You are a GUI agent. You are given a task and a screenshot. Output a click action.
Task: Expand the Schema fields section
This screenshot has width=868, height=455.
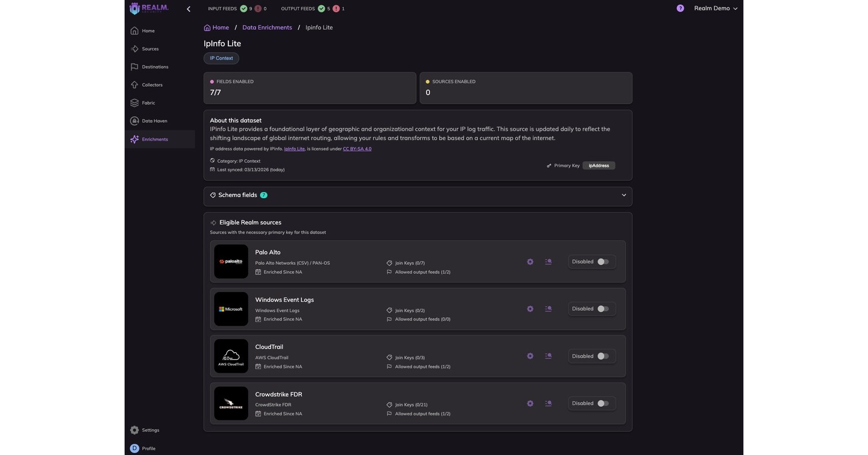click(x=418, y=195)
